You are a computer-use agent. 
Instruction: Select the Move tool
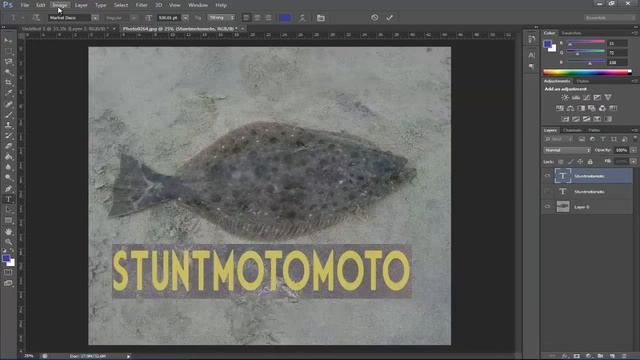click(8, 40)
